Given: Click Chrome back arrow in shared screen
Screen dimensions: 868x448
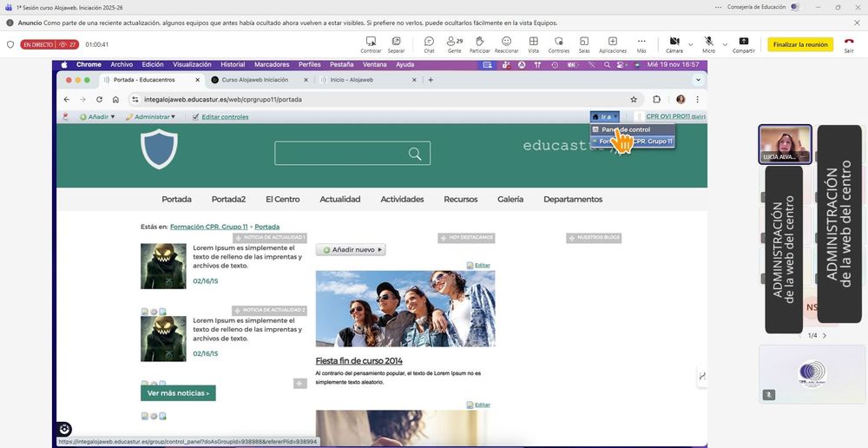Looking at the screenshot, I should pos(67,100).
